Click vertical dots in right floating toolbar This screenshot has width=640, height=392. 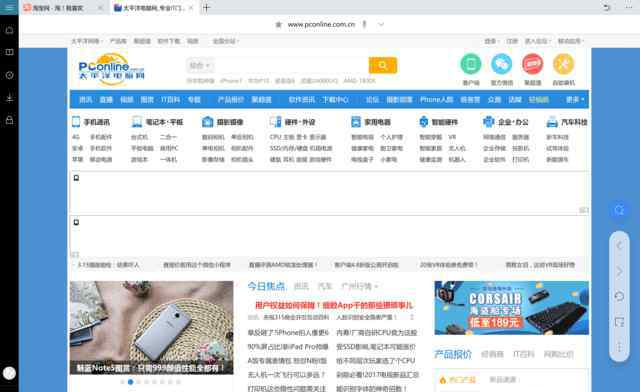(619, 347)
